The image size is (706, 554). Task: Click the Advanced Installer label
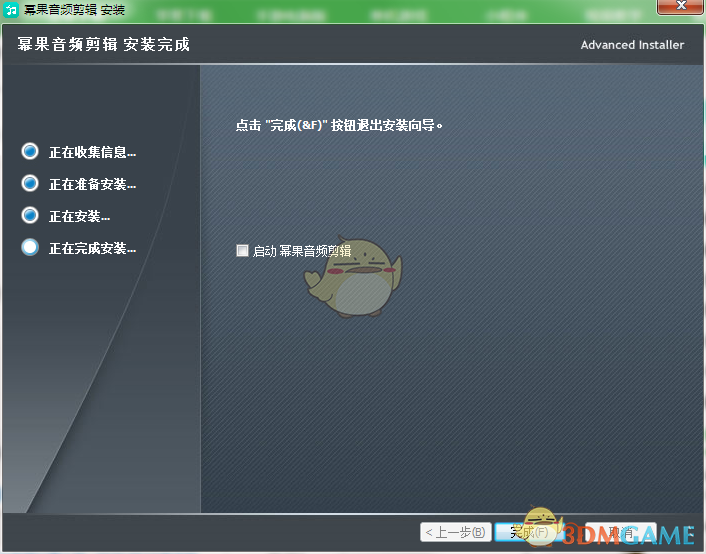click(632, 45)
